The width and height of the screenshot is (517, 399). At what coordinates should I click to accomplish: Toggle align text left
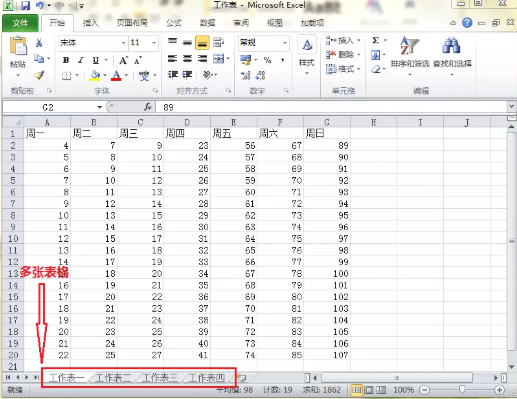[x=172, y=59]
